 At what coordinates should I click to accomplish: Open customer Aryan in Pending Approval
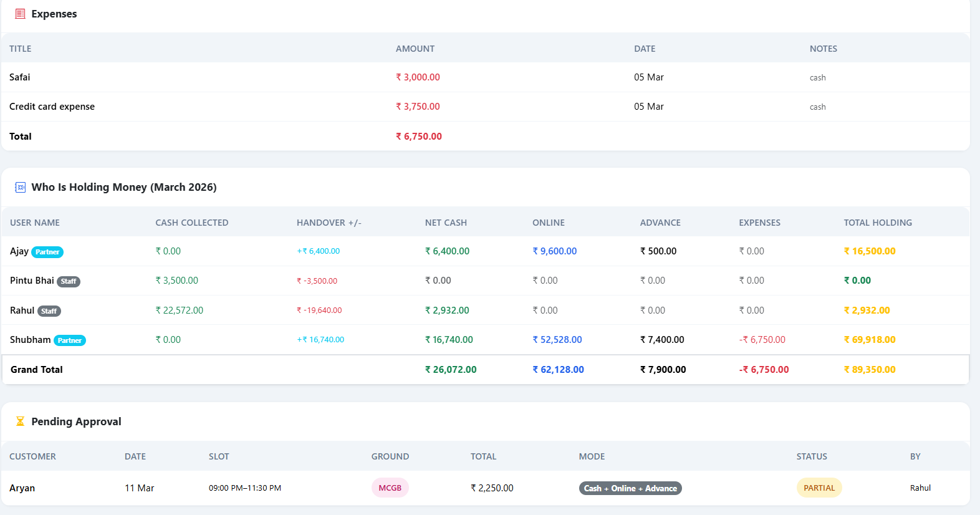coord(22,488)
